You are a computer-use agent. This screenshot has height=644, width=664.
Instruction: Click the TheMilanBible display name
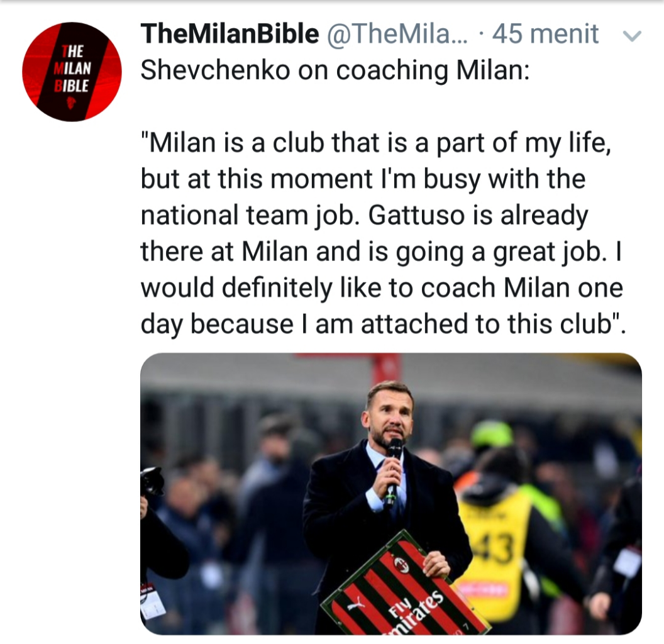click(x=230, y=34)
